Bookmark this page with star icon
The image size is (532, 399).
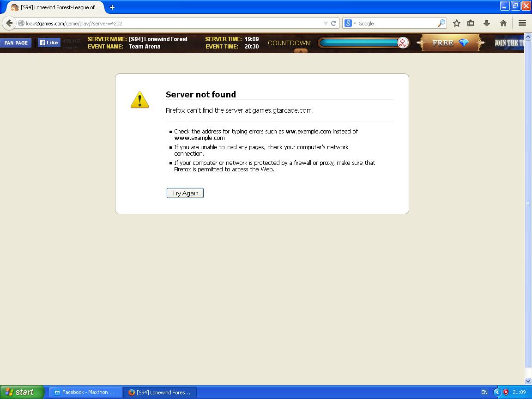pos(456,23)
